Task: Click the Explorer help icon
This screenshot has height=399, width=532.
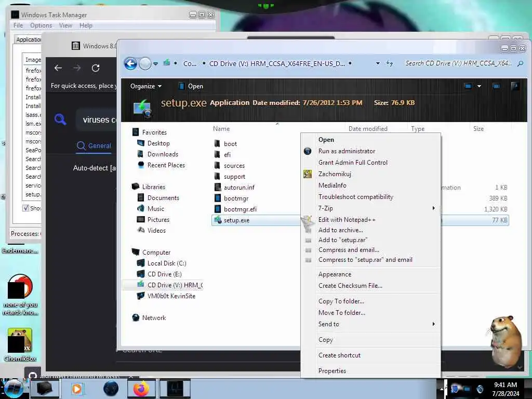Action: point(515,86)
